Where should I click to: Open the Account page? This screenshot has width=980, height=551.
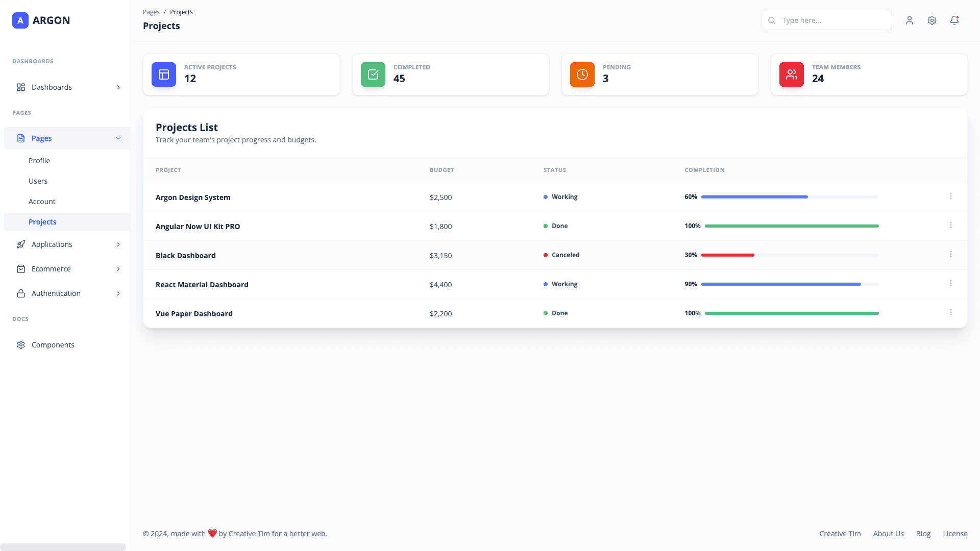(42, 201)
